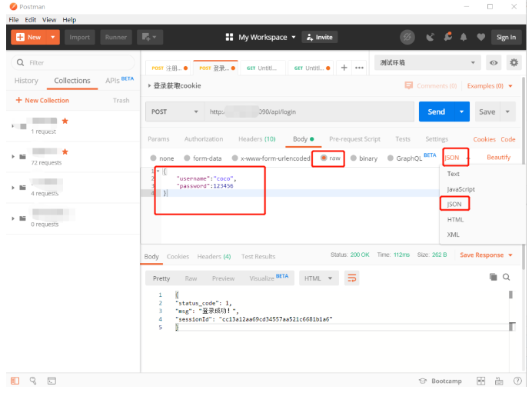Open the File menu

[x=14, y=20]
